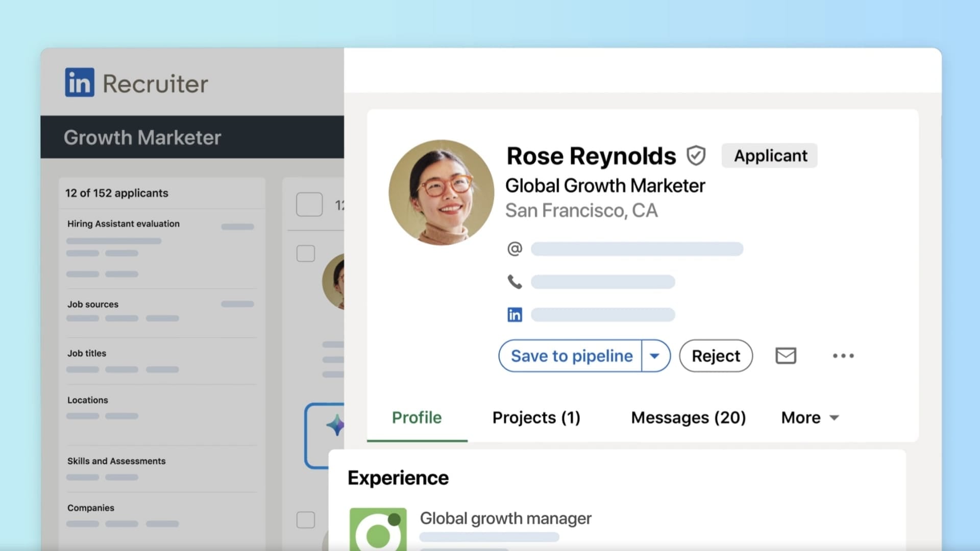
Task: Toggle the select-all applicants checkbox
Action: (309, 205)
